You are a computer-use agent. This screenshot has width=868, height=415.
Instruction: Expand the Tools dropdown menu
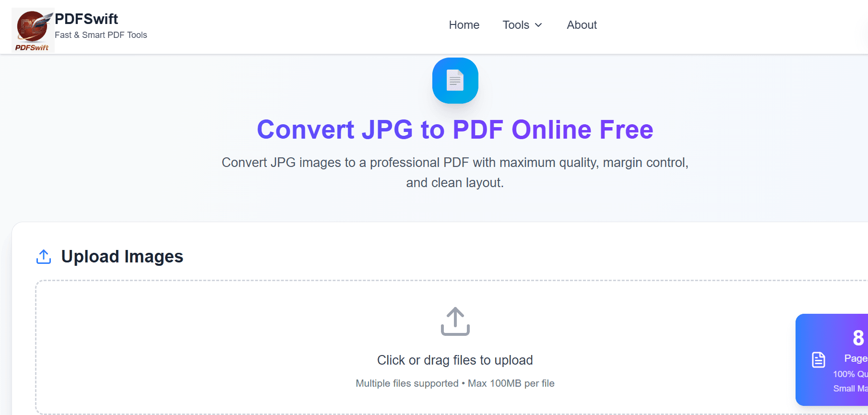(523, 25)
